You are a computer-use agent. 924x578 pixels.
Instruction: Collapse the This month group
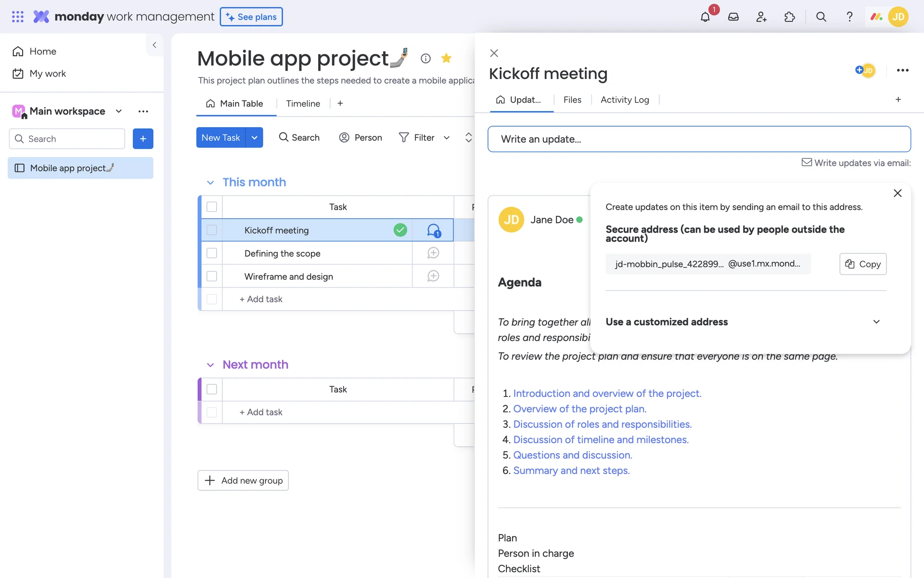210,183
